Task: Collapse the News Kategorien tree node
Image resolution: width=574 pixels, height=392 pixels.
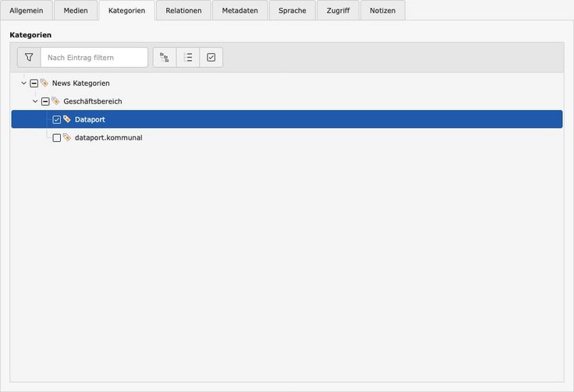Action: (23, 83)
